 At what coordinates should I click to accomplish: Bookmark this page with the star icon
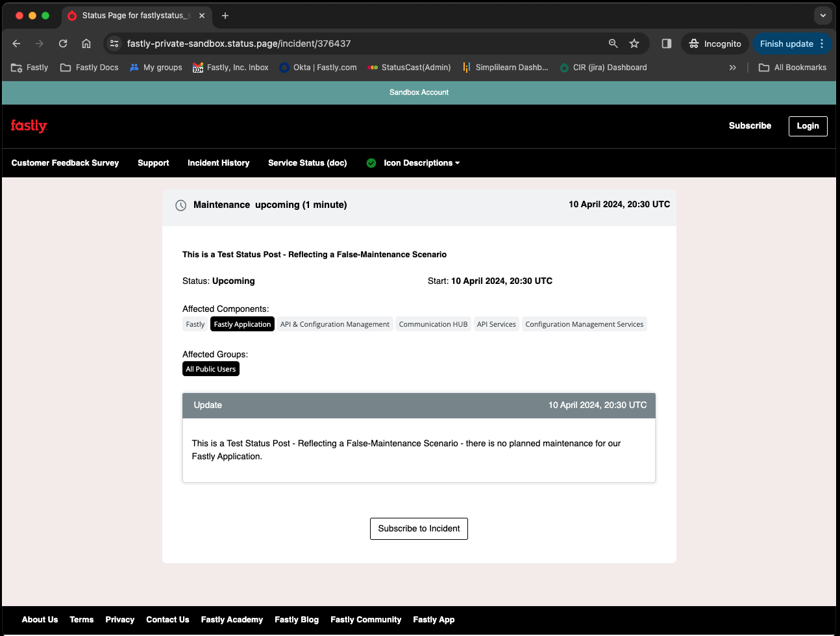(x=634, y=44)
